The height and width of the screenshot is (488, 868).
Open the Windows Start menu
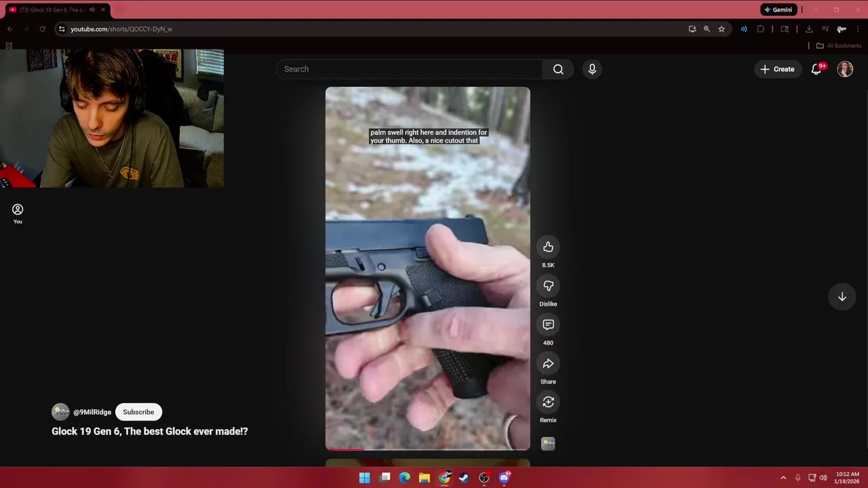pos(364,478)
